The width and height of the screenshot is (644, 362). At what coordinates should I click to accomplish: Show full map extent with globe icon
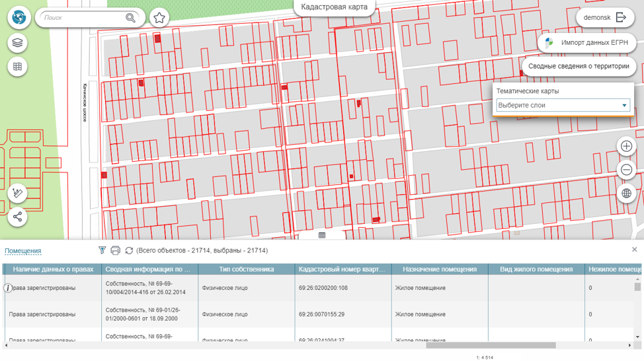[x=626, y=194]
